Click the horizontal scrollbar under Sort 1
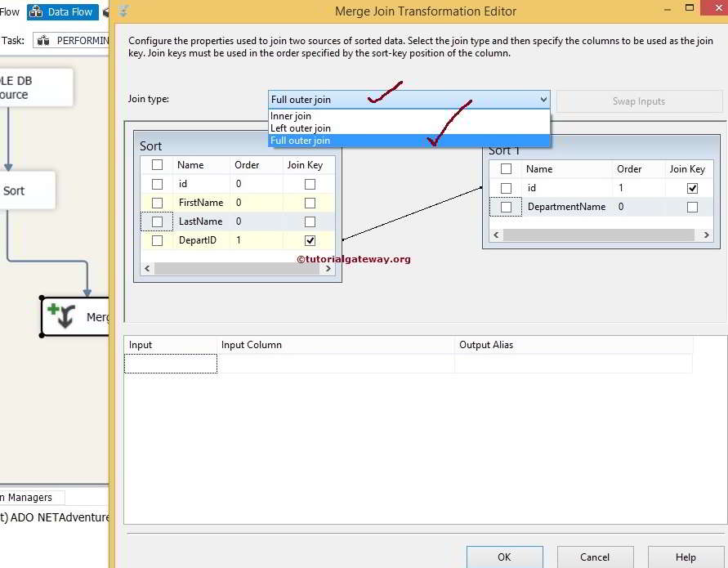The width and height of the screenshot is (728, 568). (601, 235)
